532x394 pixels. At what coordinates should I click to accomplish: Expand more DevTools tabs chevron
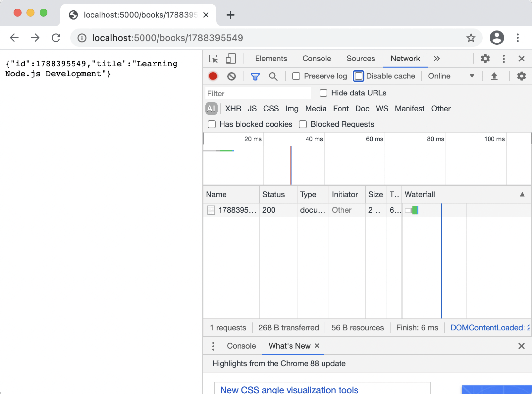437,59
